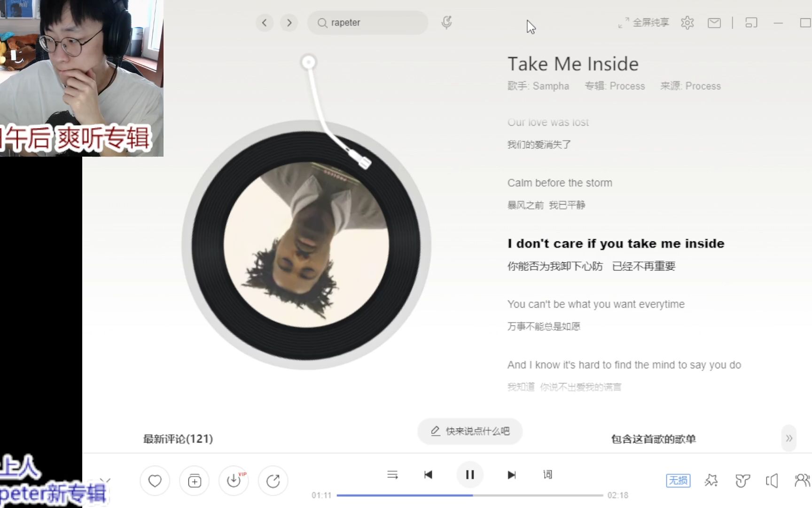Viewport: 812px width, 508px height.
Task: Go forward with the right arrow button
Action: 289,23
